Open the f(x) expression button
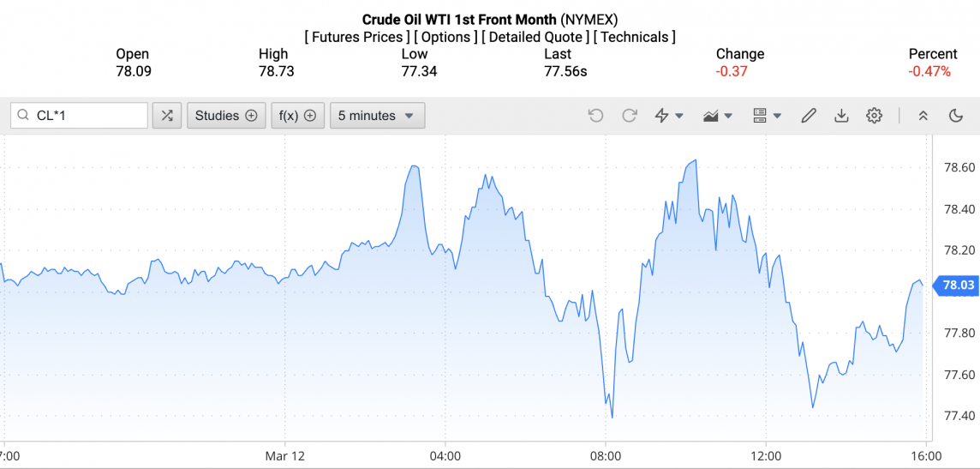 pos(297,116)
